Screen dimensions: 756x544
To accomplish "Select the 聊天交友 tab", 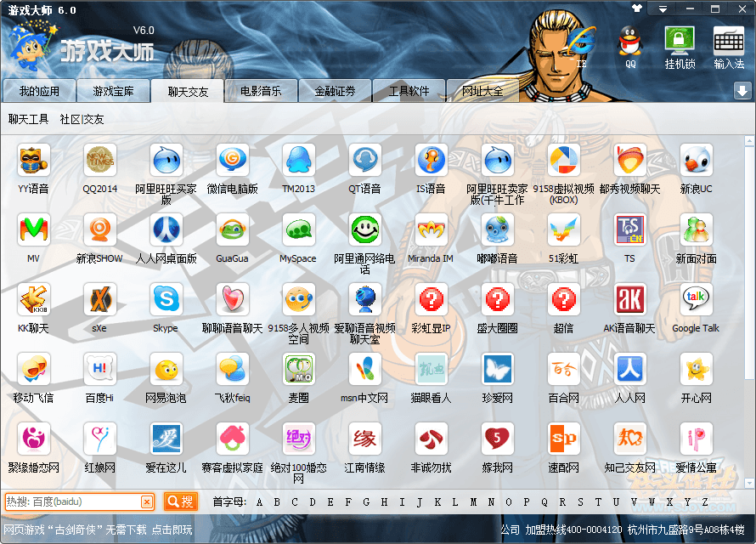I will tap(188, 91).
